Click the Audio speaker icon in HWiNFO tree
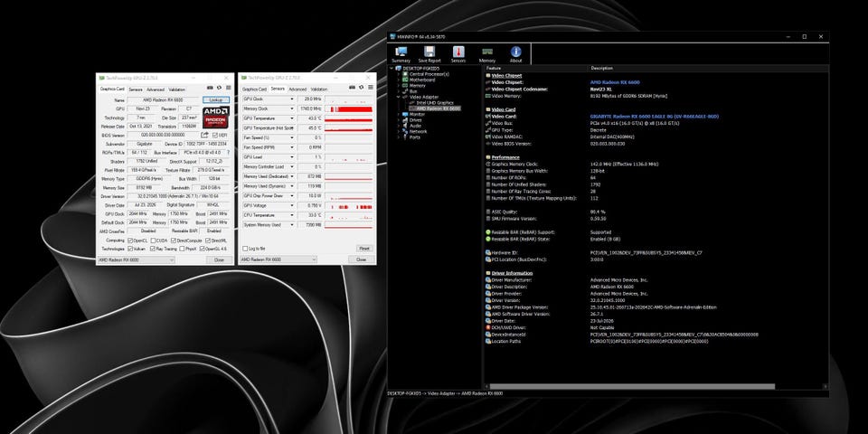The image size is (868, 434). [405, 126]
